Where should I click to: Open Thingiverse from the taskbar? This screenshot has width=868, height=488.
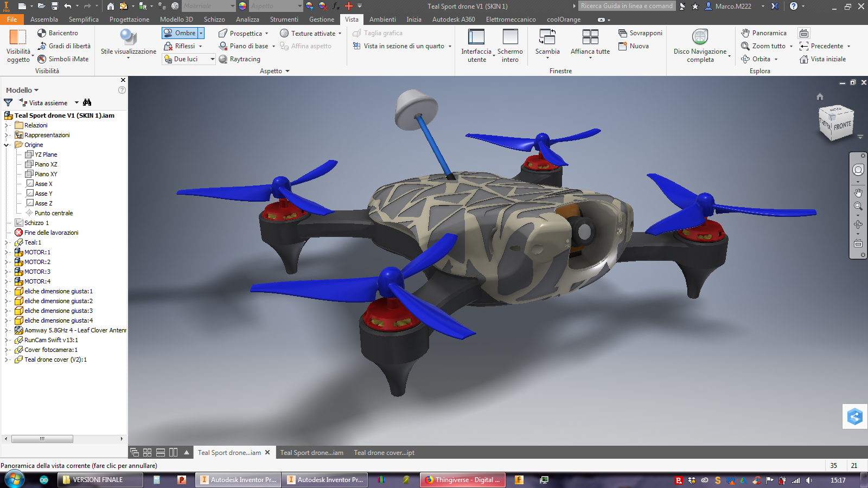462,480
